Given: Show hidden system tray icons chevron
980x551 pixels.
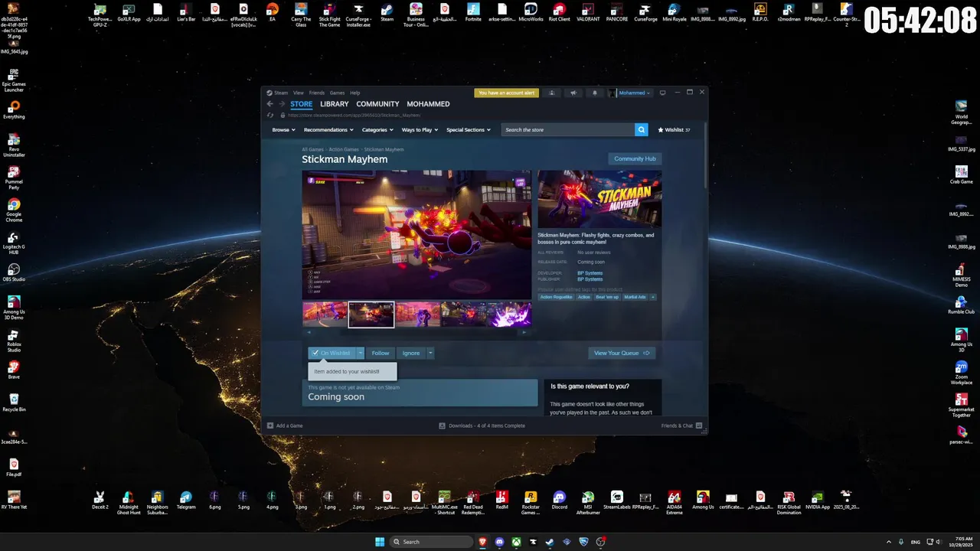Looking at the screenshot, I should (889, 542).
